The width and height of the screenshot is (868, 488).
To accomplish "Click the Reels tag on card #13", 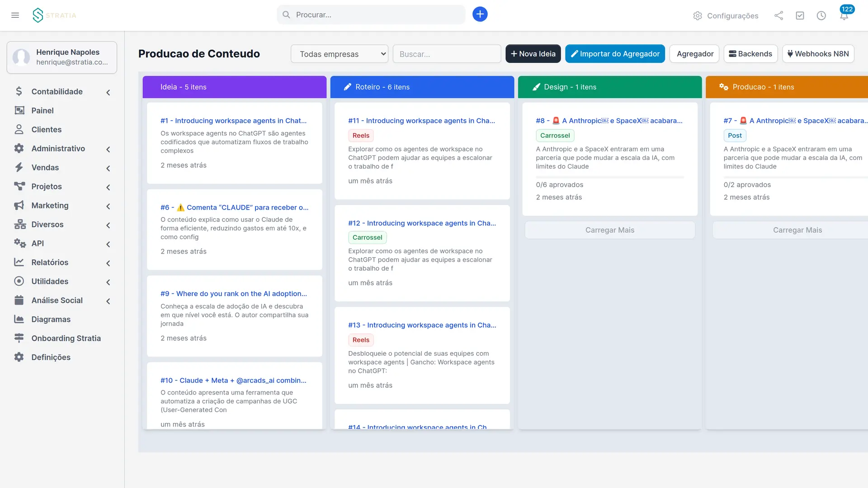I will pyautogui.click(x=361, y=340).
